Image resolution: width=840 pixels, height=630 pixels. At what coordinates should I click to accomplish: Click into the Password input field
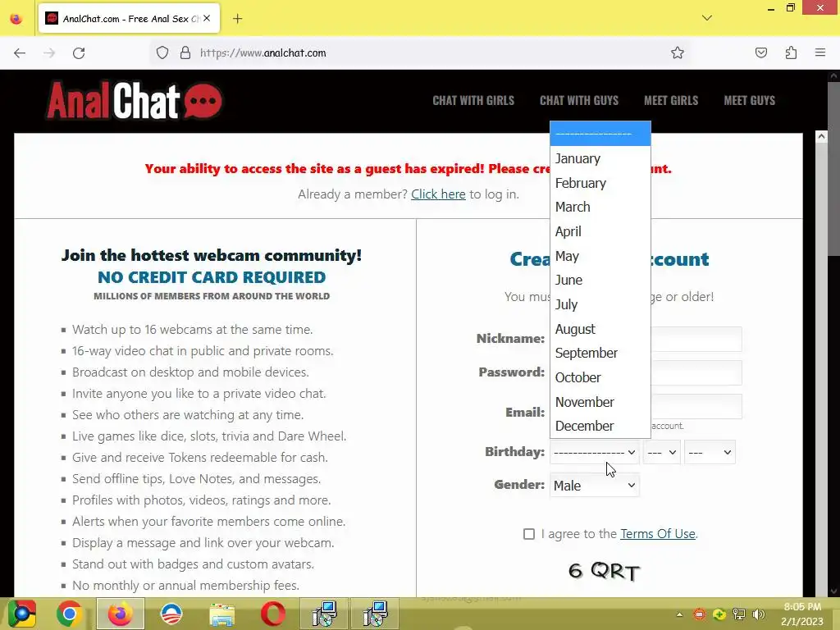[x=696, y=373]
